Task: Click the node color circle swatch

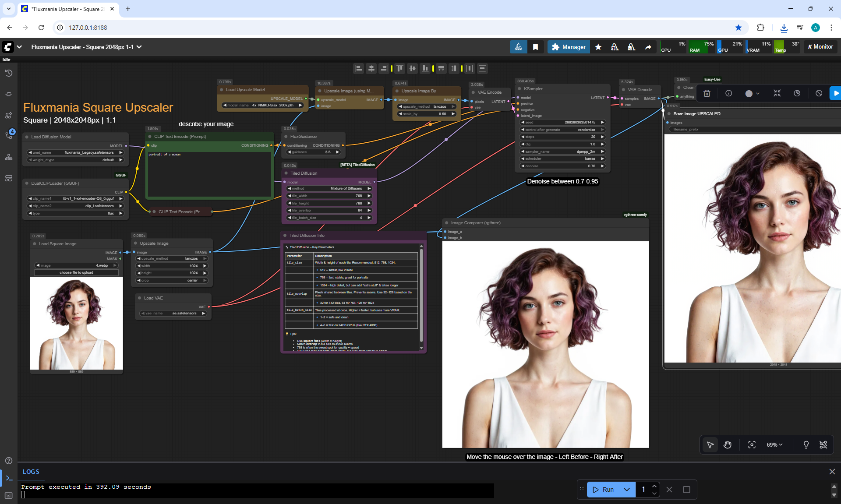Action: (749, 93)
